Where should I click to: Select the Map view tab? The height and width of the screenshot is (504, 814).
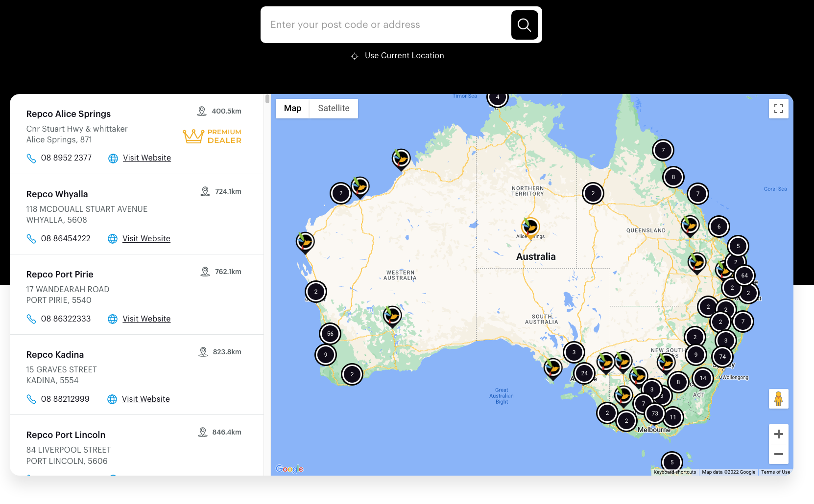(292, 108)
